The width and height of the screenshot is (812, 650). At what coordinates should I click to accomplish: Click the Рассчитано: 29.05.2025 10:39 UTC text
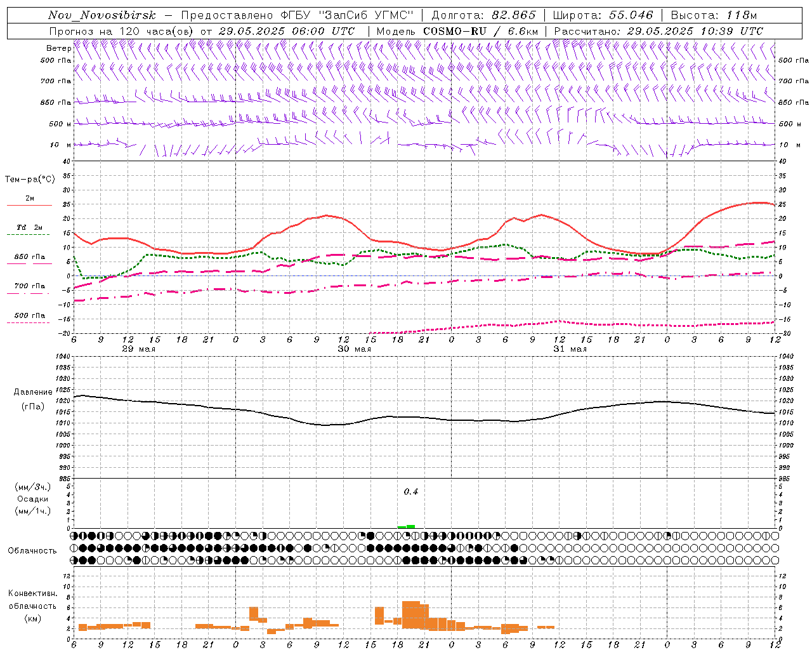point(658,31)
